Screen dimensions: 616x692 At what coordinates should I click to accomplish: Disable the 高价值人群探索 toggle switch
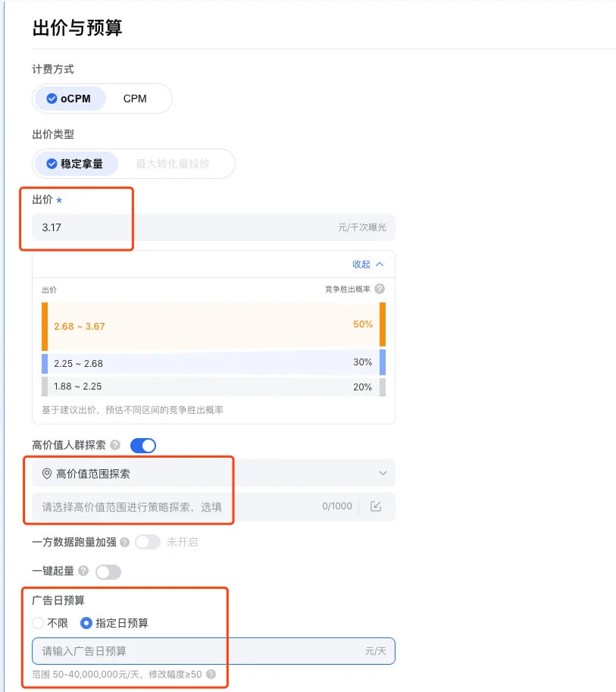144,446
